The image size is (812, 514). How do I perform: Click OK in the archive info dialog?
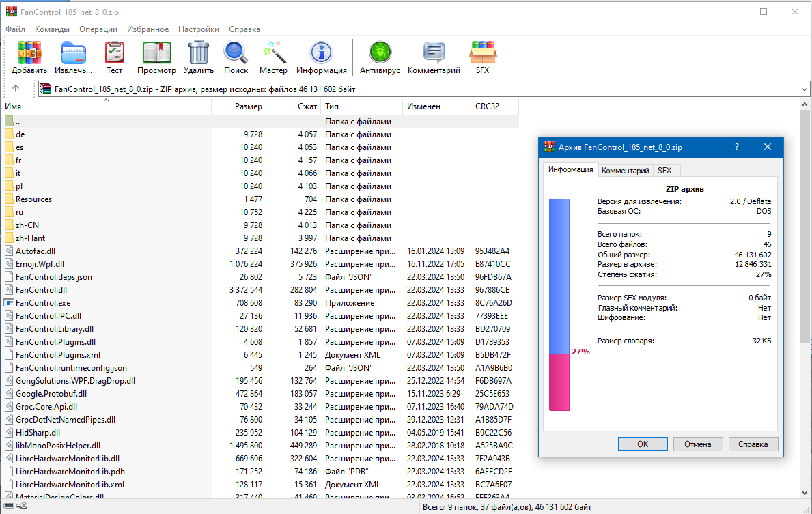pos(643,444)
